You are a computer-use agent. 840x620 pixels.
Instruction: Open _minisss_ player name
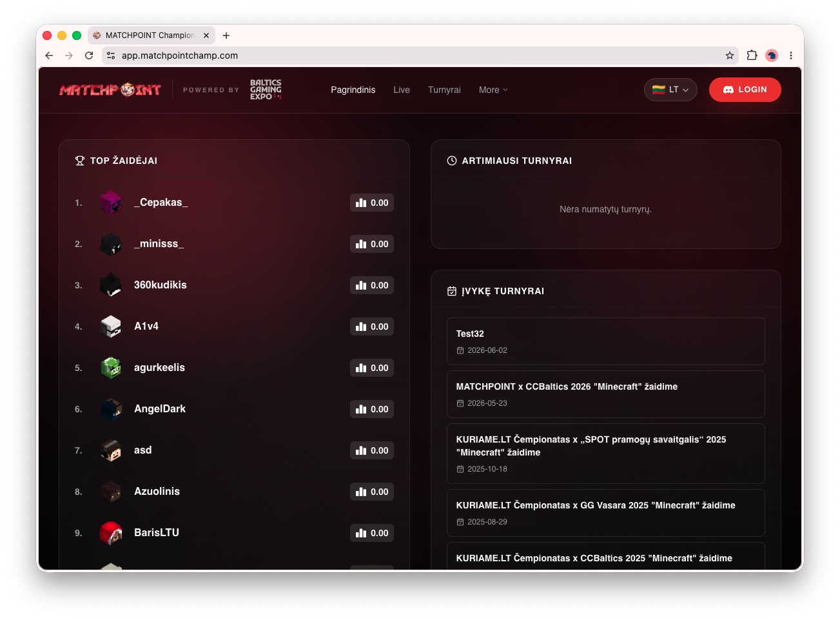(159, 244)
